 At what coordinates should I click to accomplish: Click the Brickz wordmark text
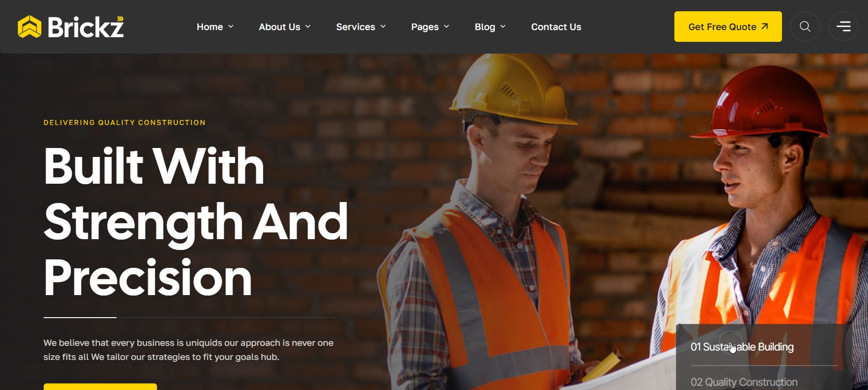pyautogui.click(x=86, y=27)
